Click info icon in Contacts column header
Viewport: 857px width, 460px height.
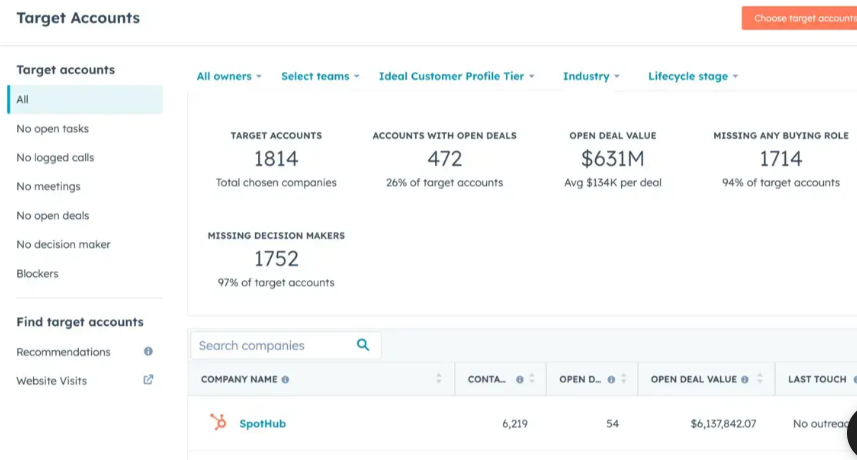click(520, 380)
